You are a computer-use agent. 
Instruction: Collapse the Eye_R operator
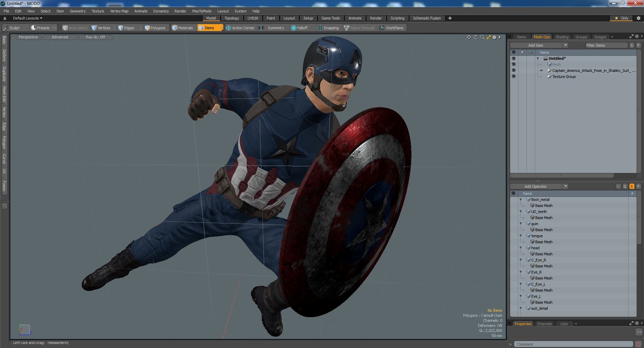(521, 272)
